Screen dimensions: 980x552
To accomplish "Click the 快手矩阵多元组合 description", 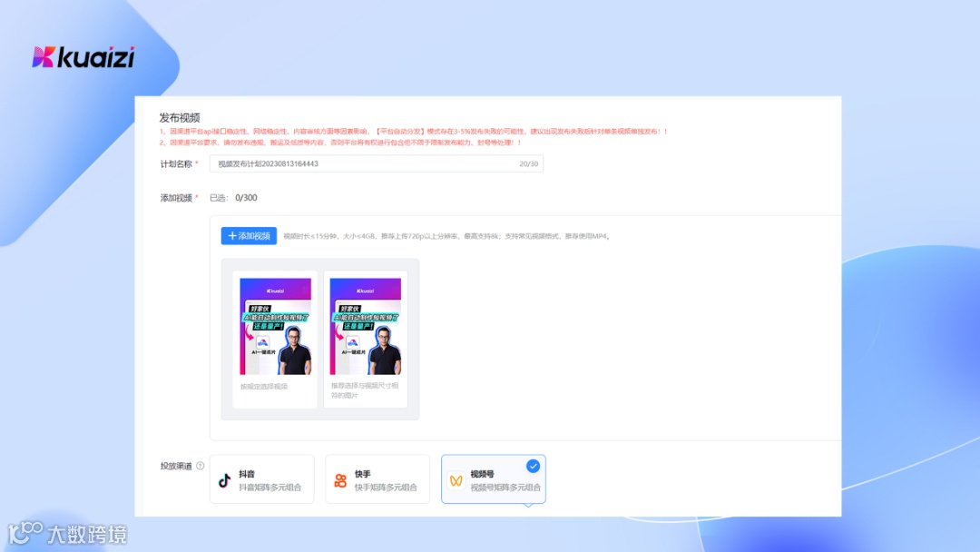I will click(386, 487).
